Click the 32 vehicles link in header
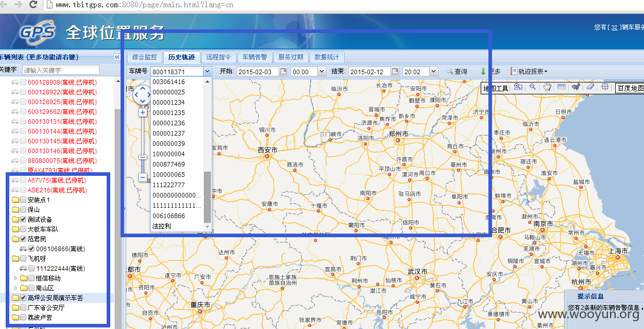This screenshot has height=329, width=644. click(614, 27)
